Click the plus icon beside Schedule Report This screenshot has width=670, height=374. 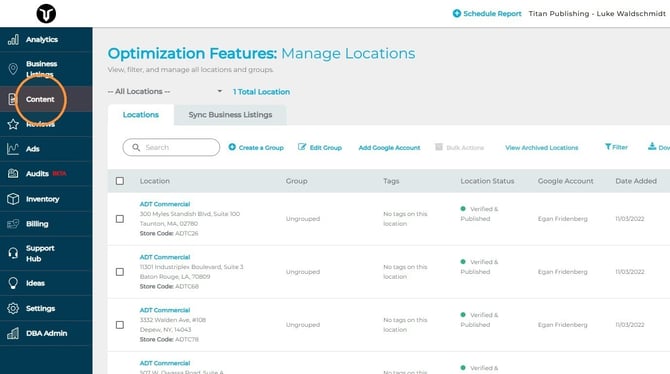tap(456, 13)
